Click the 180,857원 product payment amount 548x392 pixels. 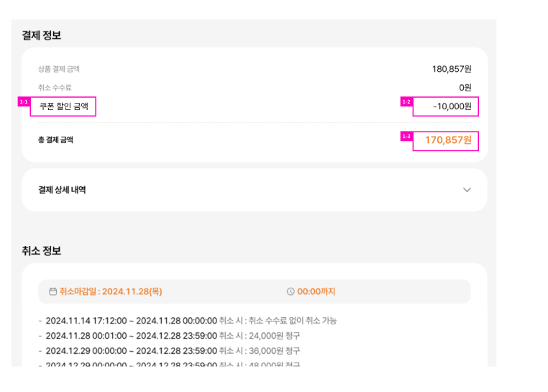pos(452,69)
